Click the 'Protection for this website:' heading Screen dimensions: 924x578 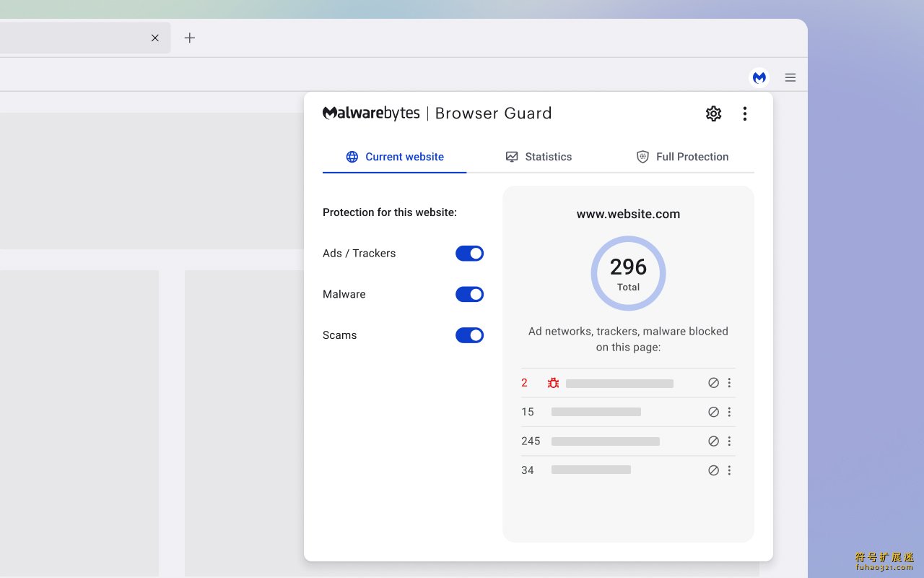pos(390,212)
